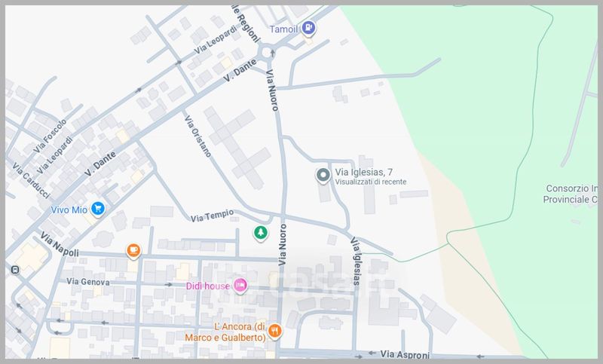Select the Via Oristano street name
This screenshot has width=603, height=364.
tap(195, 136)
